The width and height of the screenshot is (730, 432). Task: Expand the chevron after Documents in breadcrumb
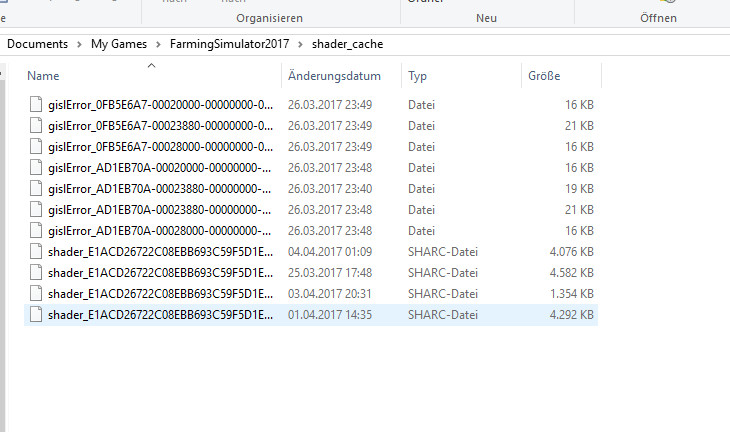click(78, 44)
